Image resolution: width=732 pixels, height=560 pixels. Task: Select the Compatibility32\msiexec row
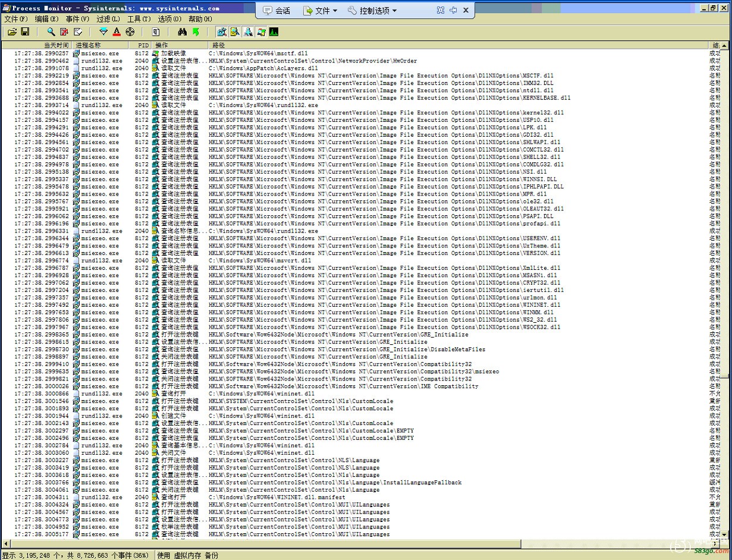[x=361, y=372]
